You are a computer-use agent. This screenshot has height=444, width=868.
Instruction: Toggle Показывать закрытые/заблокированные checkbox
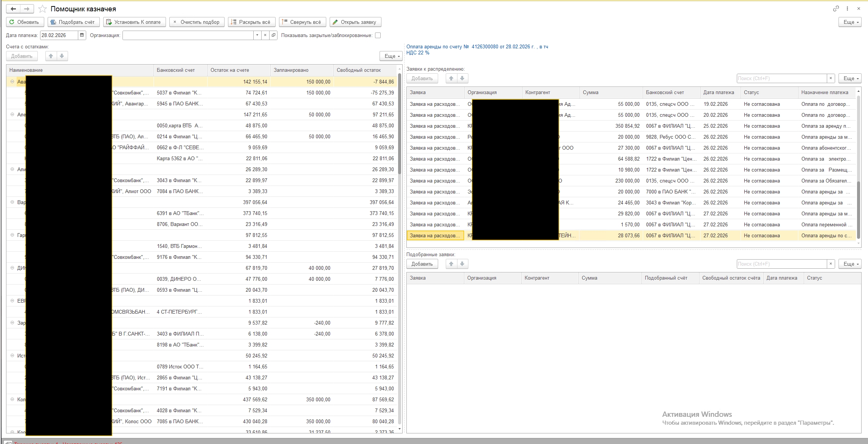[378, 35]
